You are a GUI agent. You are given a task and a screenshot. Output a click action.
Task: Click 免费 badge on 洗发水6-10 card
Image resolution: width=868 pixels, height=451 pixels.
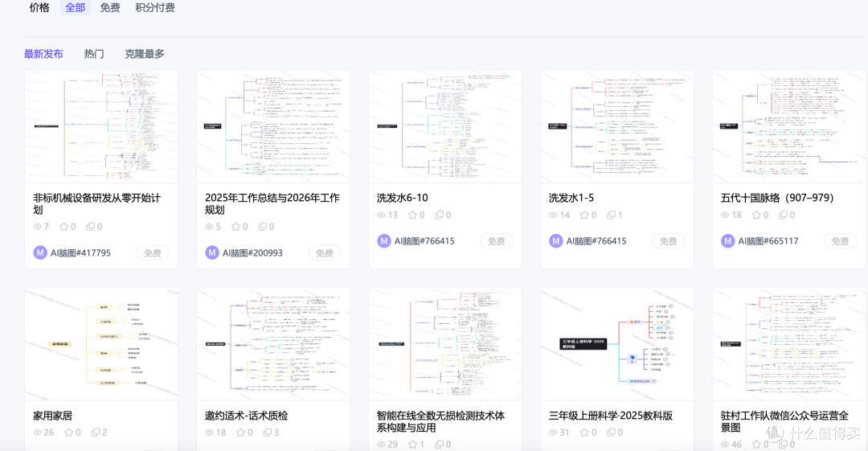pos(497,241)
